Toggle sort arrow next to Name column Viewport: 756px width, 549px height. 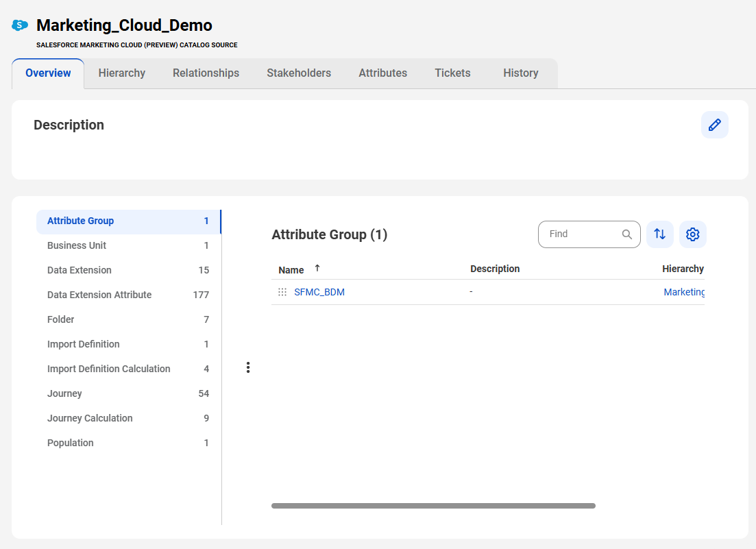pyautogui.click(x=317, y=268)
